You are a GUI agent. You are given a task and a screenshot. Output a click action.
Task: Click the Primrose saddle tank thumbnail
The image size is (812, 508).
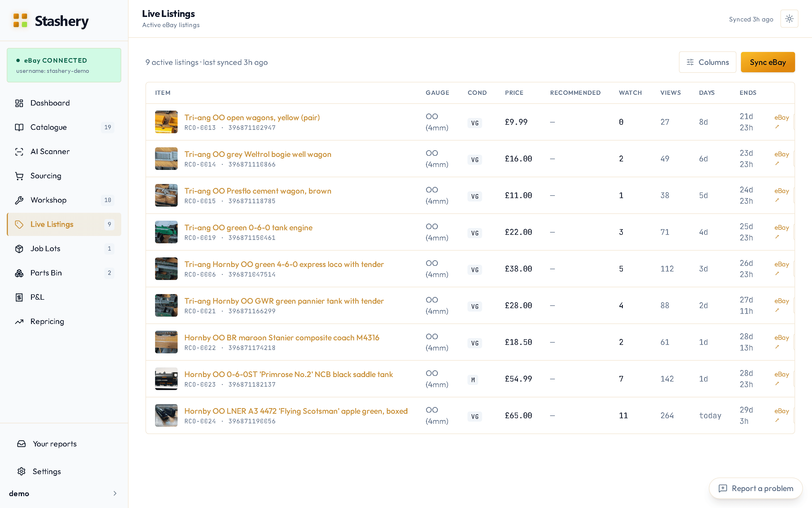pyautogui.click(x=166, y=379)
